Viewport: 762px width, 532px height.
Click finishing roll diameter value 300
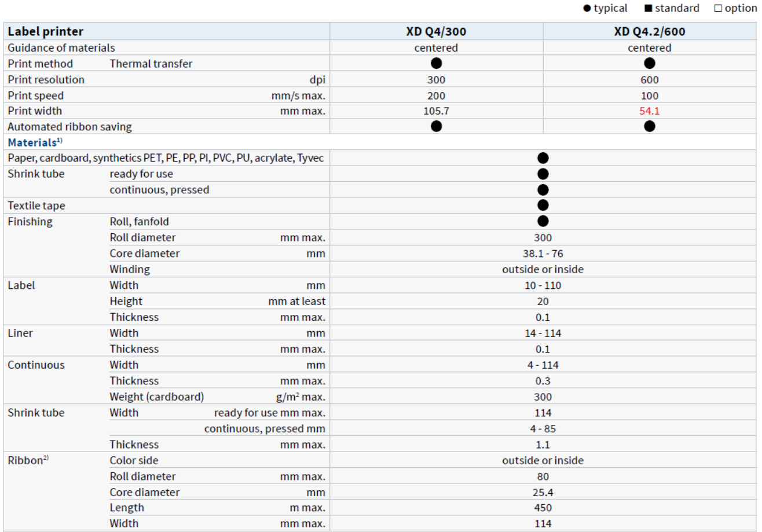click(543, 237)
